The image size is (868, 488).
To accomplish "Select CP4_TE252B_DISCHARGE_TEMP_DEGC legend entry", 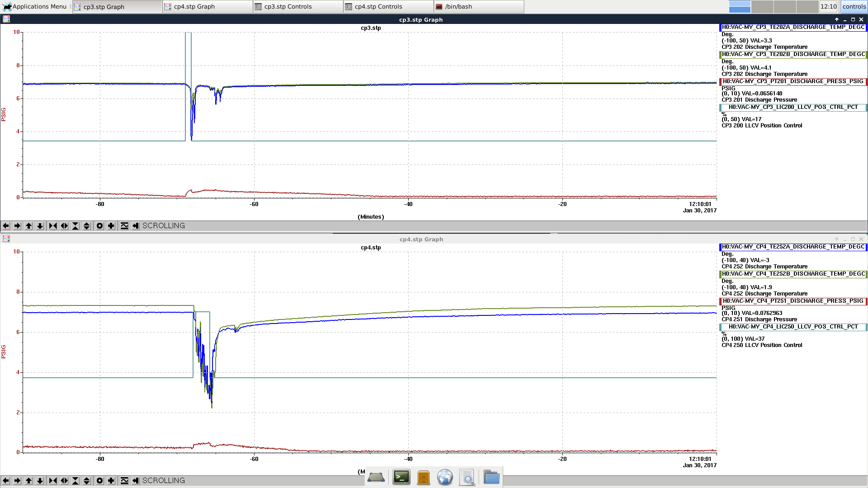I will pos(793,274).
